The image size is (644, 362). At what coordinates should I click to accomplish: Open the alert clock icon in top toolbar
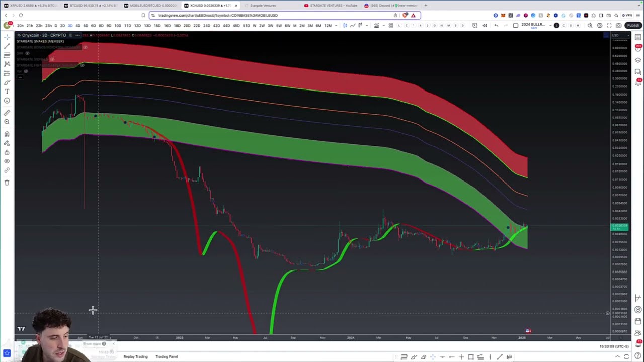474,25
